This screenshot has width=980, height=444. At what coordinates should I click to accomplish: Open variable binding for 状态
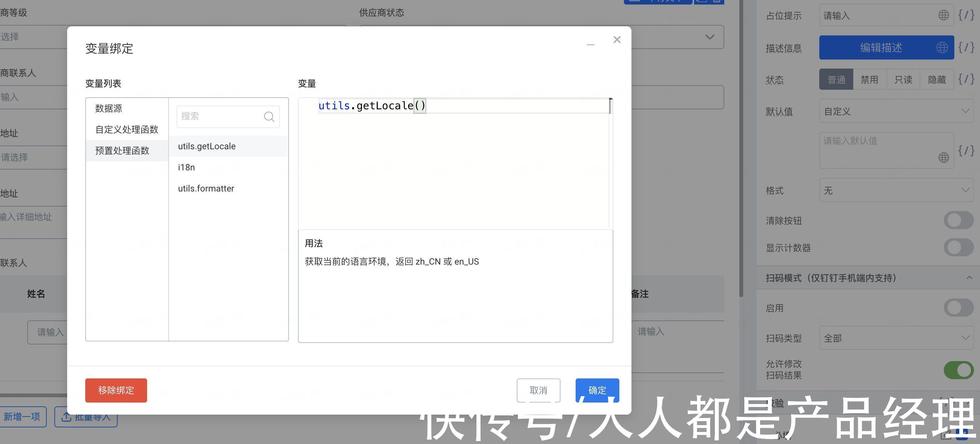tap(966, 79)
